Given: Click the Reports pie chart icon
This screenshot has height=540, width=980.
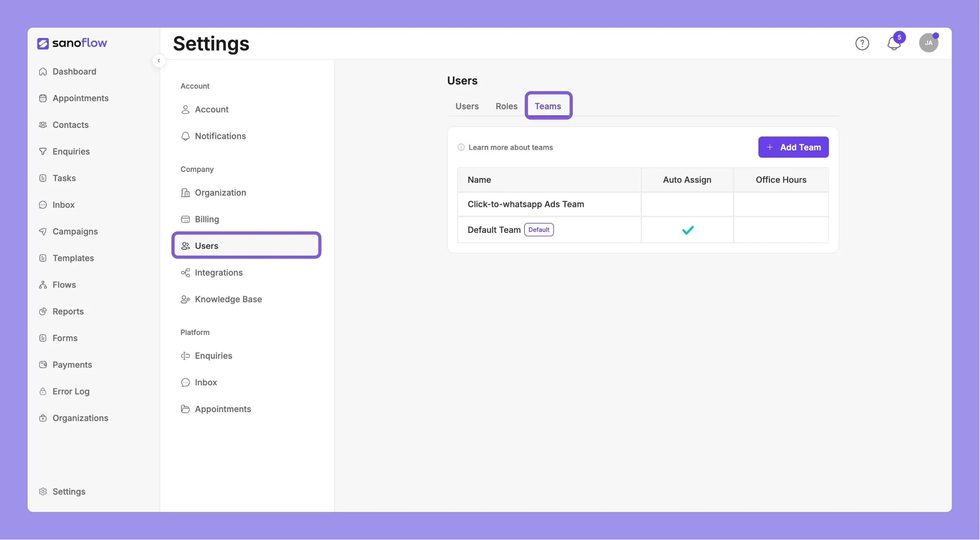Looking at the screenshot, I should click(43, 311).
